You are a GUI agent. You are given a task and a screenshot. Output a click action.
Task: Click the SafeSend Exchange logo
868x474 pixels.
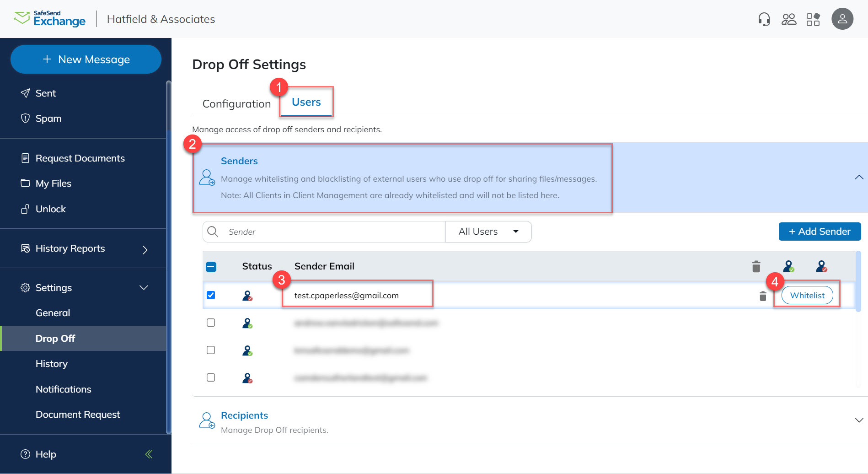[49, 18]
